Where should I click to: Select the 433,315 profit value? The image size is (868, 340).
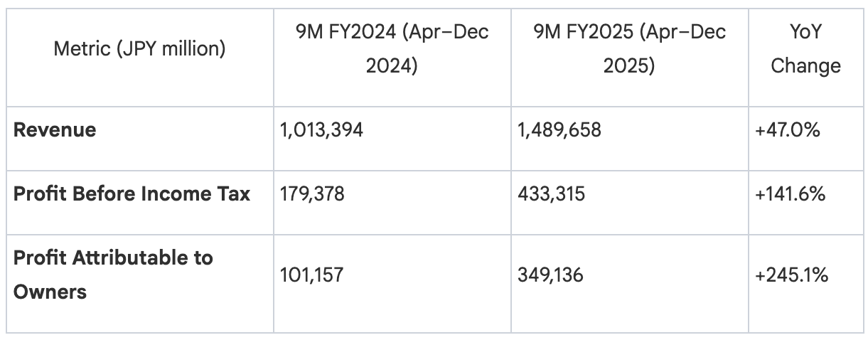click(552, 193)
